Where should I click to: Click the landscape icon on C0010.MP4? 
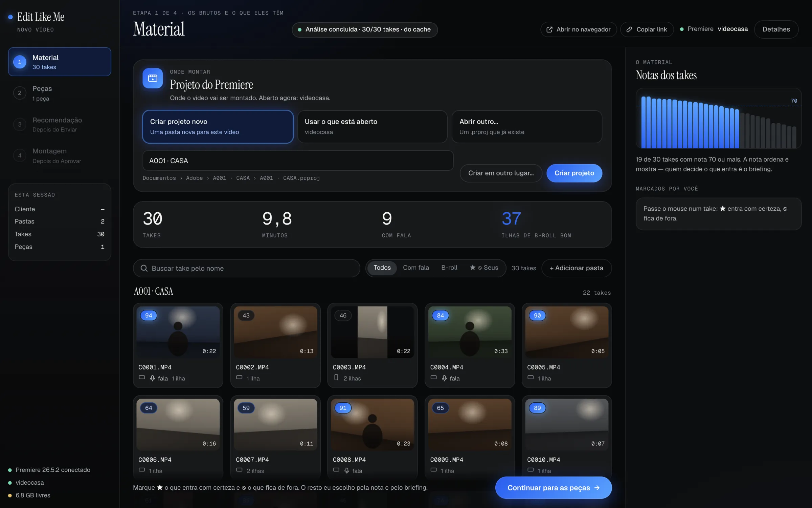pos(531,470)
